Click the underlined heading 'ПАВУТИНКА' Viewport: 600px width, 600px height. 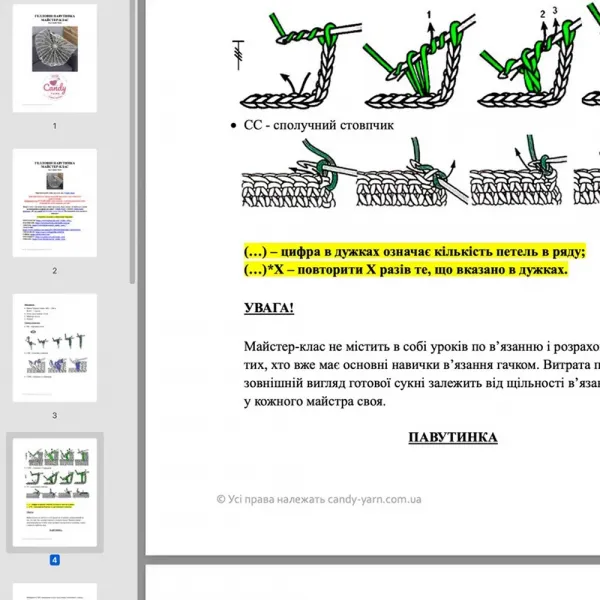453,437
